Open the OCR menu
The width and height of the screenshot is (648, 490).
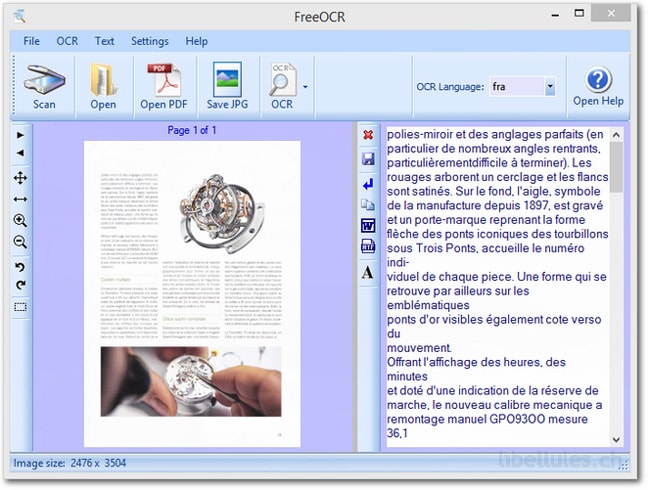tap(67, 41)
